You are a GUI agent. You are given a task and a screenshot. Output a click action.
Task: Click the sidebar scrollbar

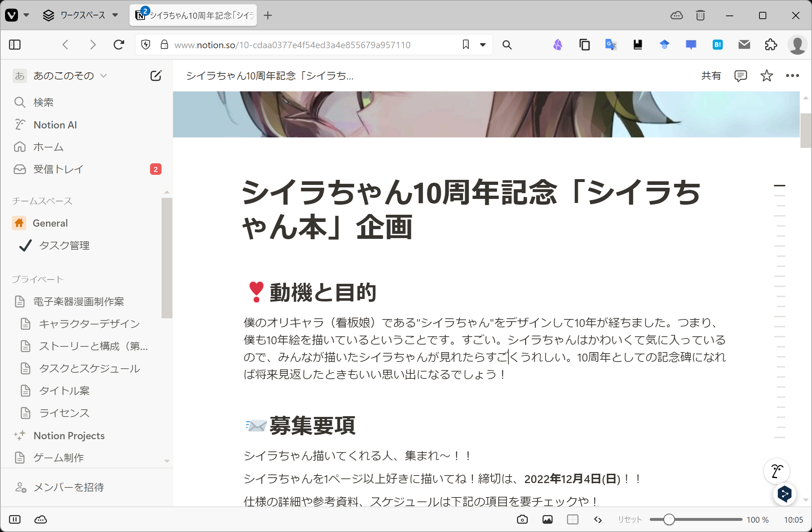click(167, 258)
